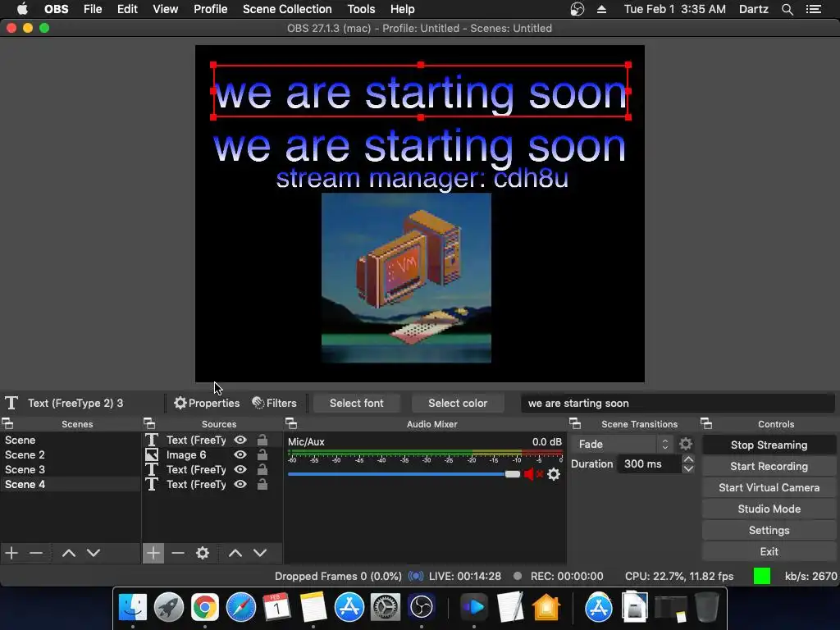The image size is (840, 630).
Task: Move the selected scene down
Action: pyautogui.click(x=94, y=553)
